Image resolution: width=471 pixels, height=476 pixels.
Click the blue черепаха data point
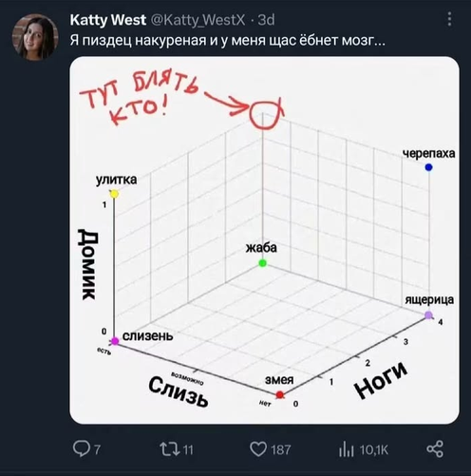point(428,167)
